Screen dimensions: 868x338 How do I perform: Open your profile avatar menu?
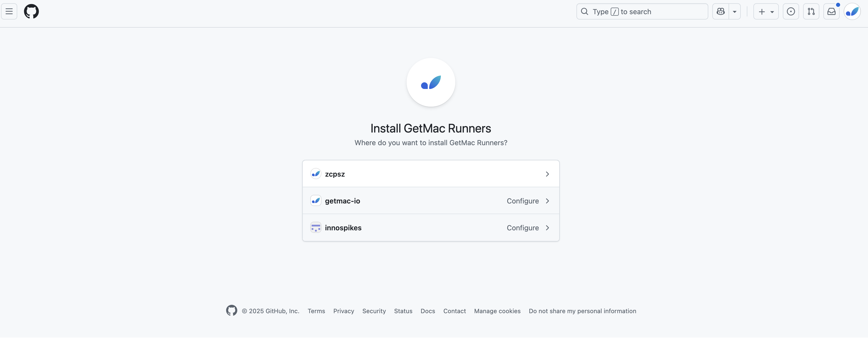(852, 11)
